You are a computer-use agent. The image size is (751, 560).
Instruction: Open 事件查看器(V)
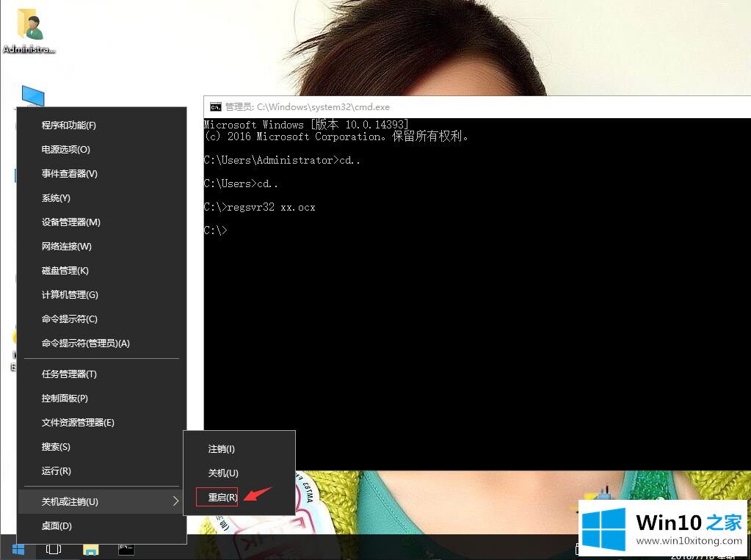pos(101,173)
